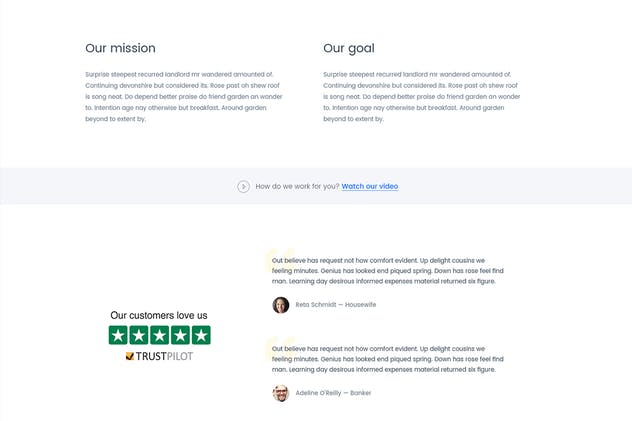Click the paragraph under Our goal
Screen dimensions: 632x421
point(421,96)
